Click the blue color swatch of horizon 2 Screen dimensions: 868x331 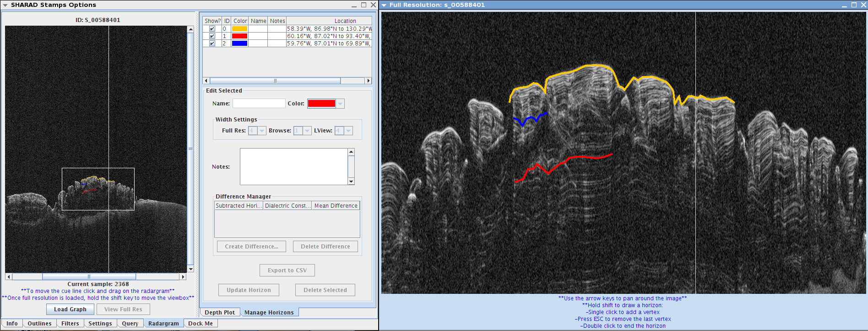click(x=239, y=44)
